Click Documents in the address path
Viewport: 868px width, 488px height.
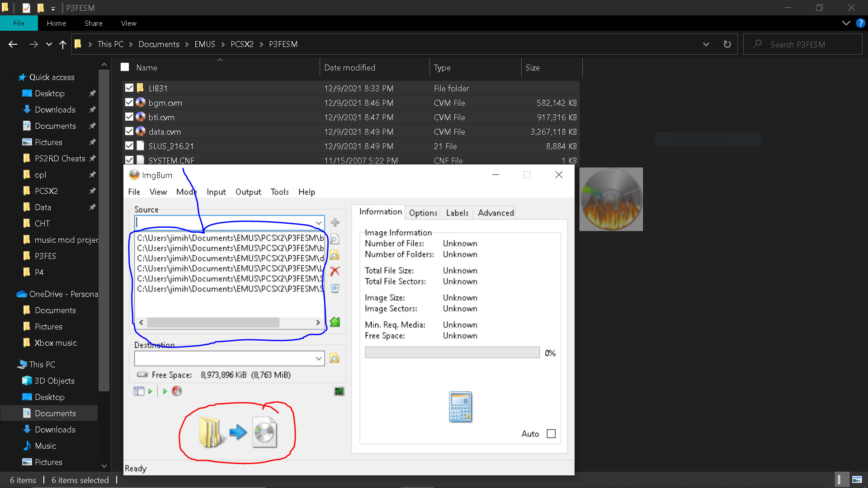pyautogui.click(x=159, y=44)
